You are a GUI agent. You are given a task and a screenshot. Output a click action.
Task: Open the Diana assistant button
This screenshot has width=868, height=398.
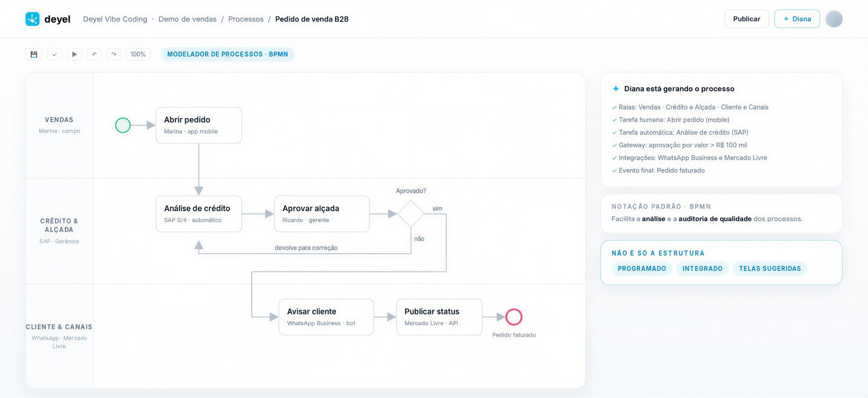coord(797,19)
